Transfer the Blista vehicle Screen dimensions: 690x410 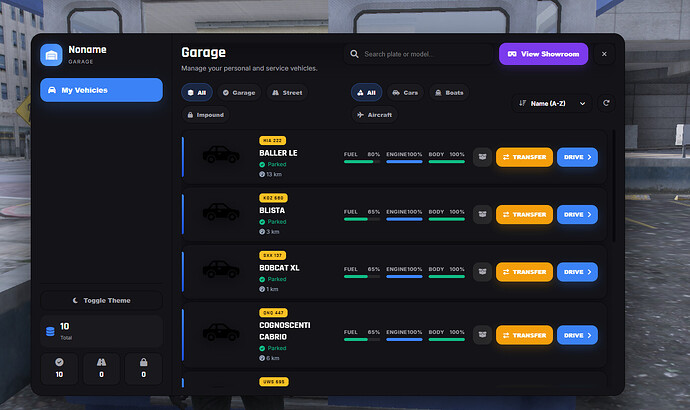pyautogui.click(x=524, y=215)
